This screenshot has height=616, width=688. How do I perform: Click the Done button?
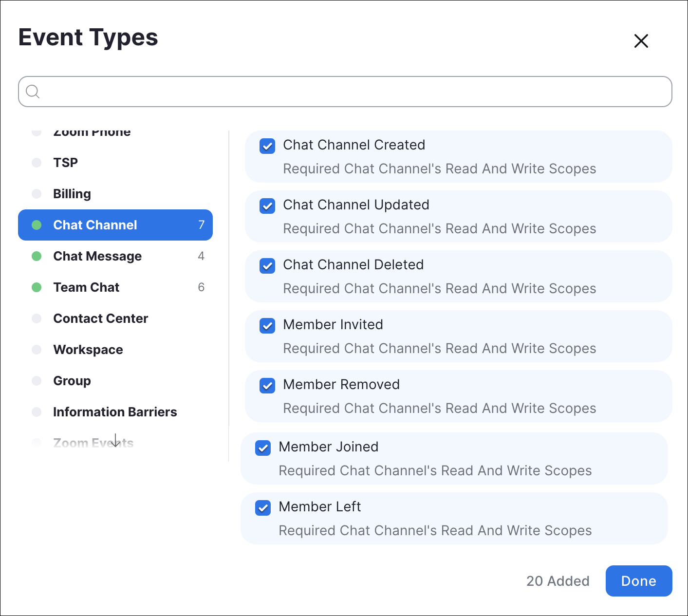click(638, 581)
